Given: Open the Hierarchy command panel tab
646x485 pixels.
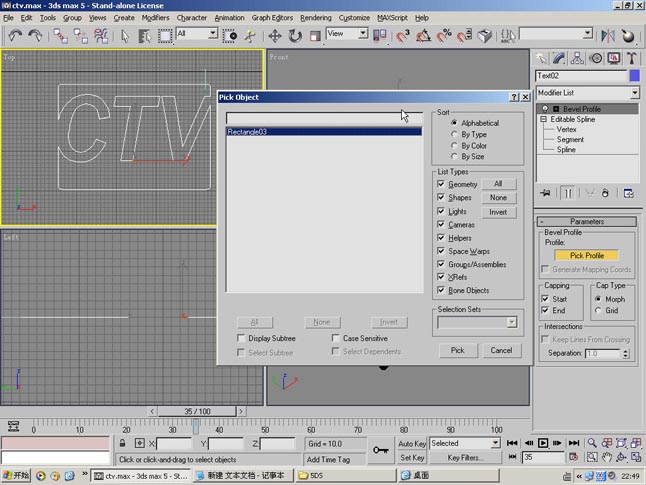Looking at the screenshot, I should click(x=577, y=59).
